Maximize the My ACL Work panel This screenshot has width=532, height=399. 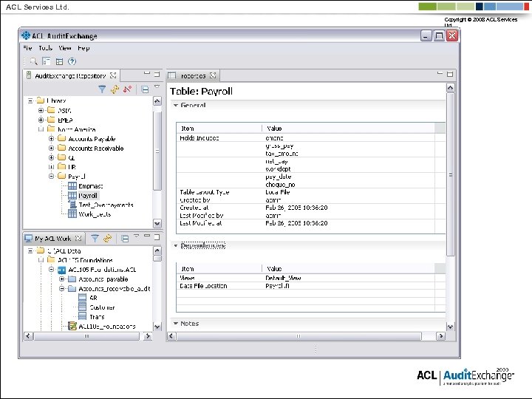[157, 237]
